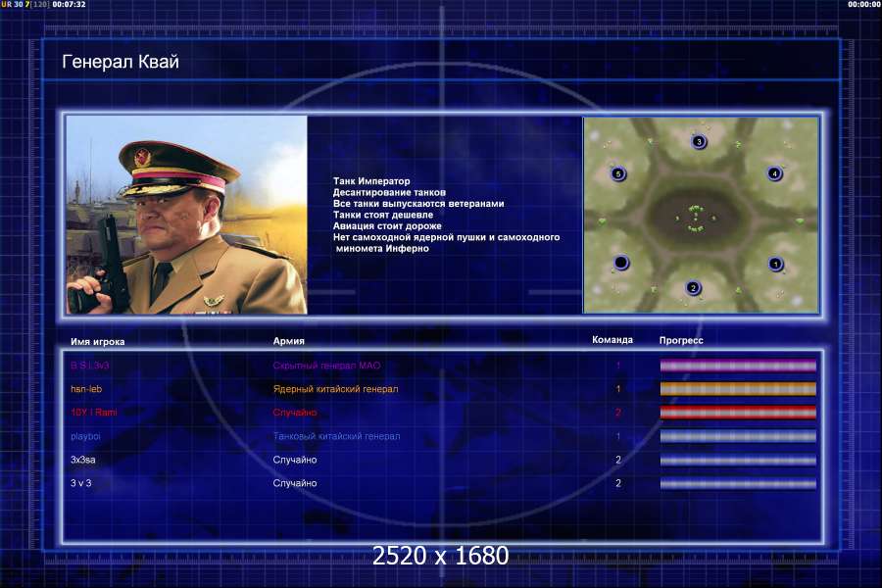Click team number for 3x3sa
The image size is (882, 588).
click(618, 460)
